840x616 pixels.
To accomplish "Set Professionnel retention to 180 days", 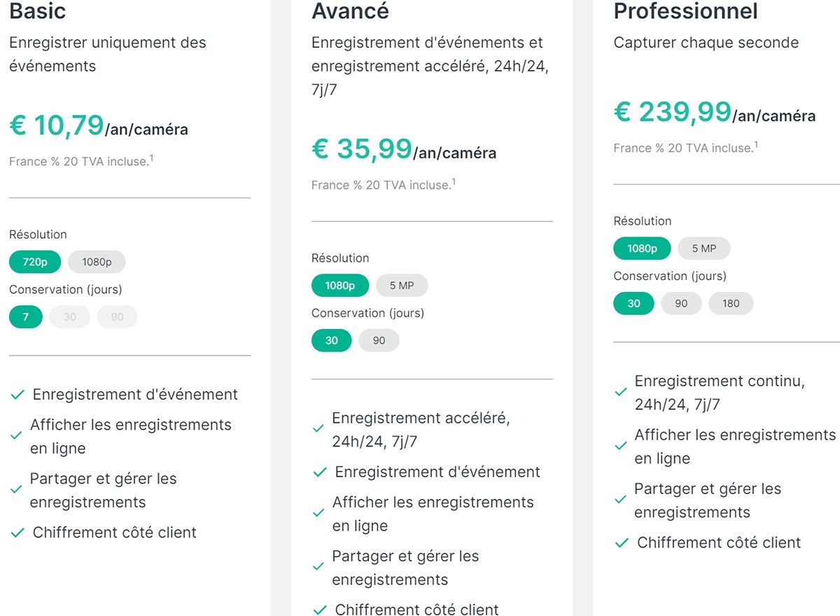I will 731,304.
